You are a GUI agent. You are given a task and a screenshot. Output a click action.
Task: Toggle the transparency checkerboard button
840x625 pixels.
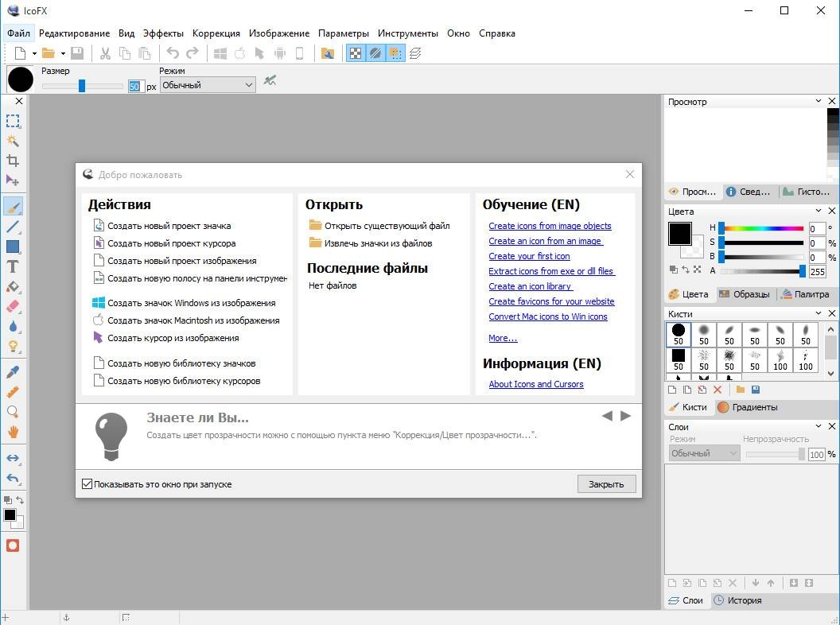pos(356,53)
